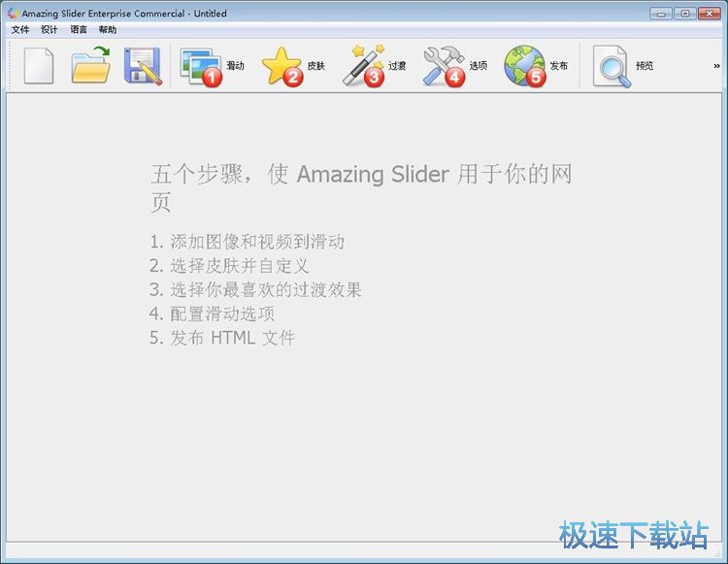The width and height of the screenshot is (728, 564).
Task: Open an existing project folder
Action: [91, 65]
